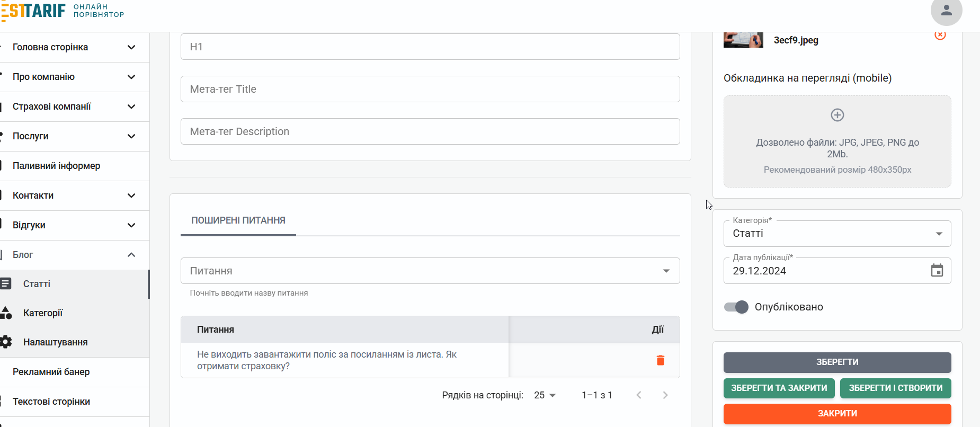Click ЗБЕРЕГТИ ТА ЗАКРИТИ button
Screen dimensions: 980x427
[x=779, y=388]
